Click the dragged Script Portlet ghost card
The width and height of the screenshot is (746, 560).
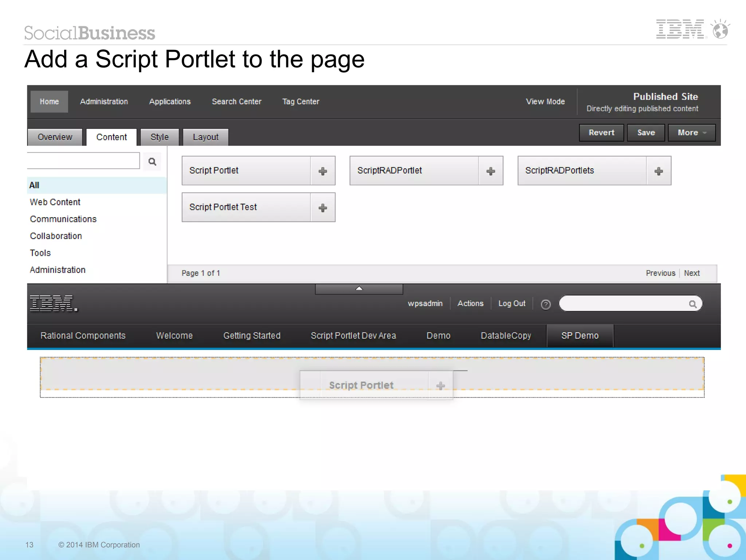376,385
